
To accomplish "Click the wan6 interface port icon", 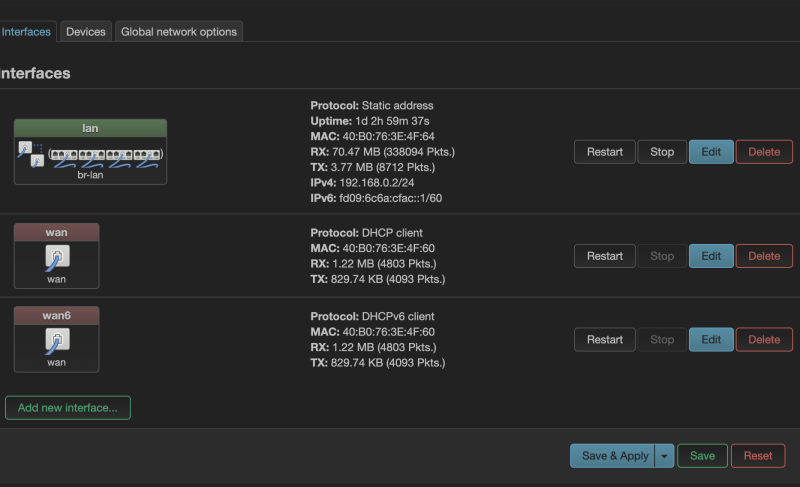I will pos(56,341).
